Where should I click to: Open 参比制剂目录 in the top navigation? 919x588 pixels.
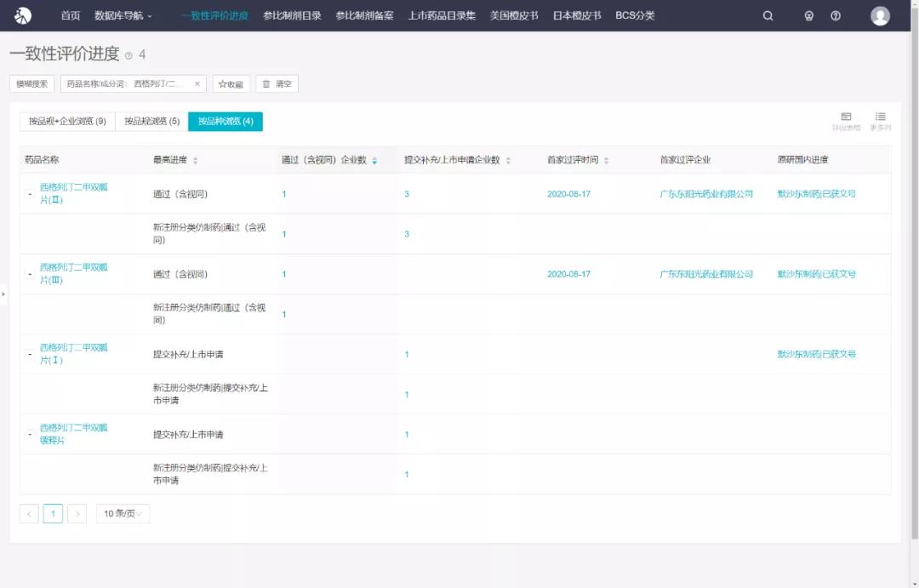tap(292, 15)
